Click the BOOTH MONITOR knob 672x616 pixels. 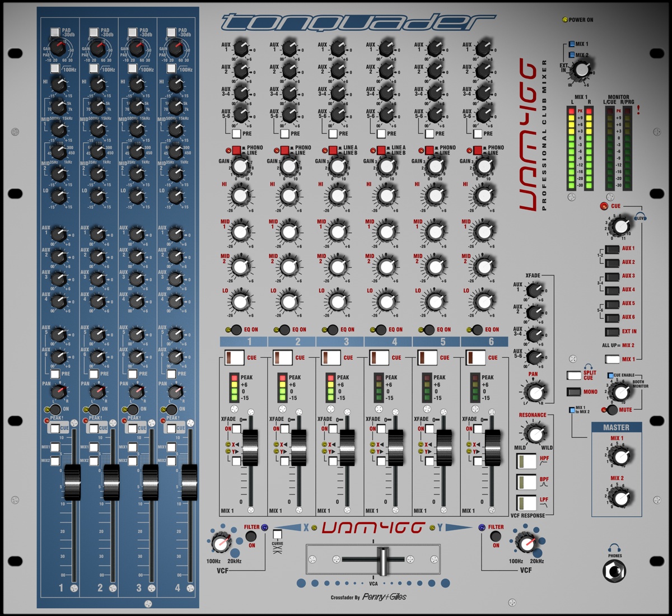point(621,392)
